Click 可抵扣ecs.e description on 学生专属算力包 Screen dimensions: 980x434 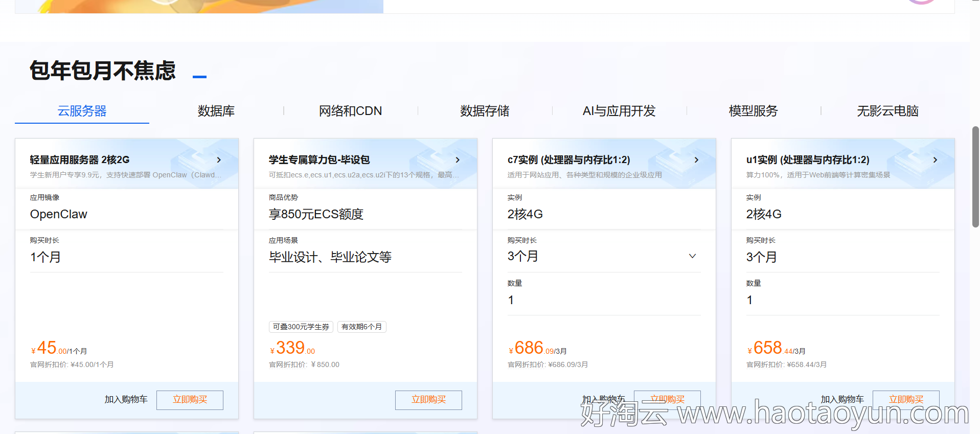point(364,175)
